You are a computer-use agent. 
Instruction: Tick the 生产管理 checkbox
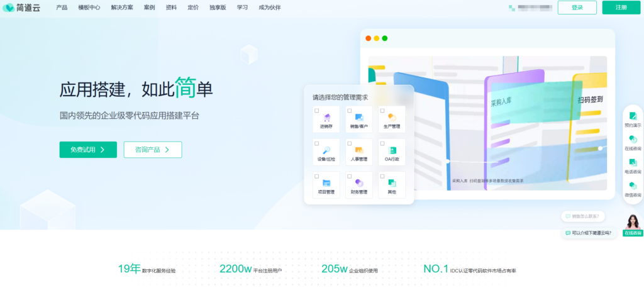(x=382, y=111)
